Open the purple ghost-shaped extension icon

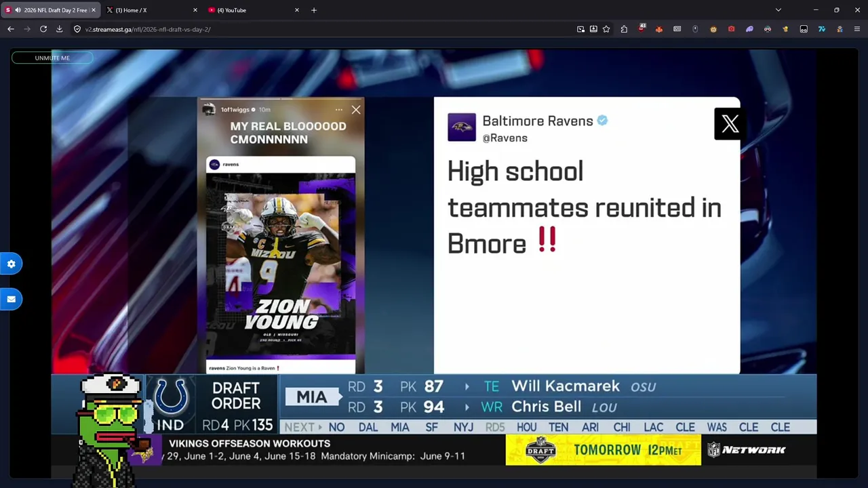pos(749,29)
